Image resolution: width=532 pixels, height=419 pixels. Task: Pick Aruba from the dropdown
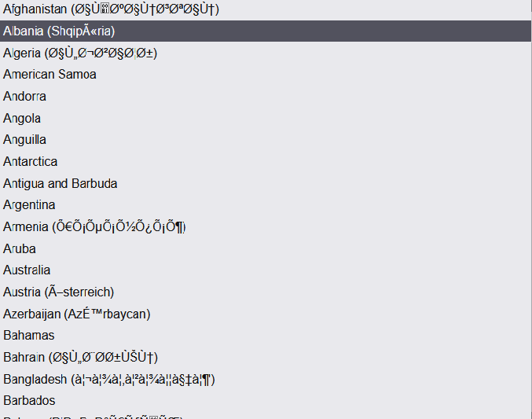tap(266, 248)
